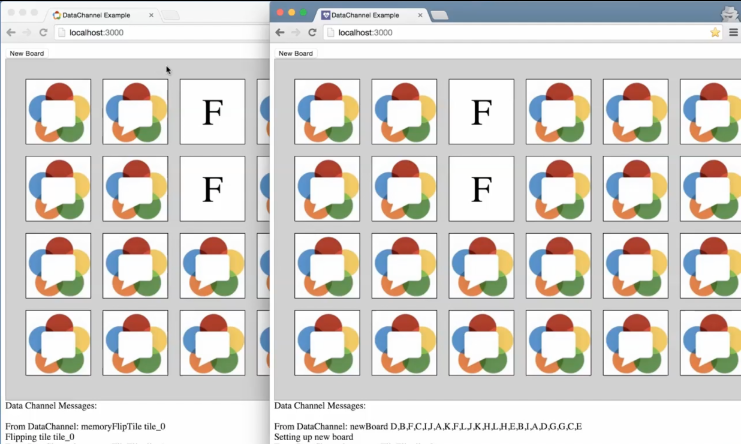The width and height of the screenshot is (741, 444).
Task: Click New Board button in left window
Action: [x=27, y=53]
